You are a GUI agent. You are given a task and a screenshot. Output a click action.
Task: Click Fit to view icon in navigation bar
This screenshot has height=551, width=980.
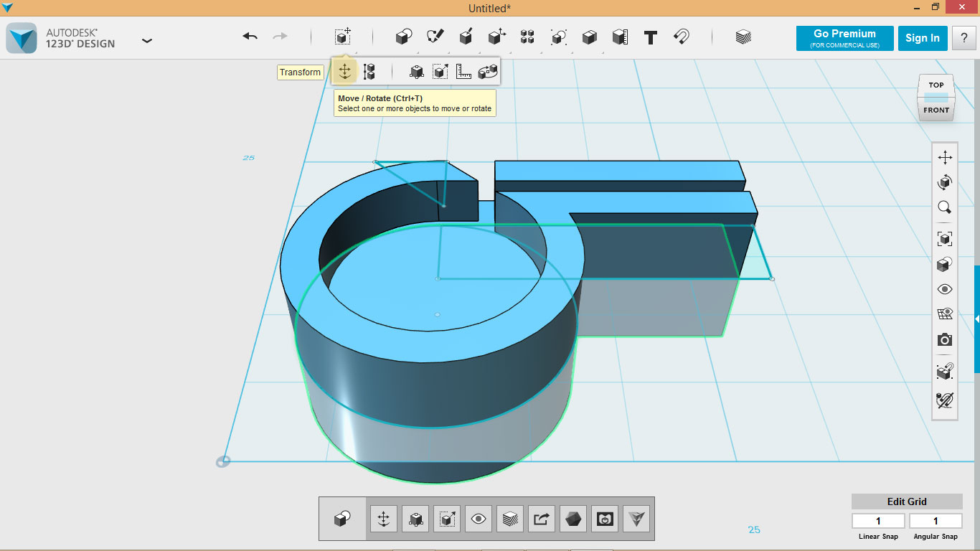[x=945, y=239]
